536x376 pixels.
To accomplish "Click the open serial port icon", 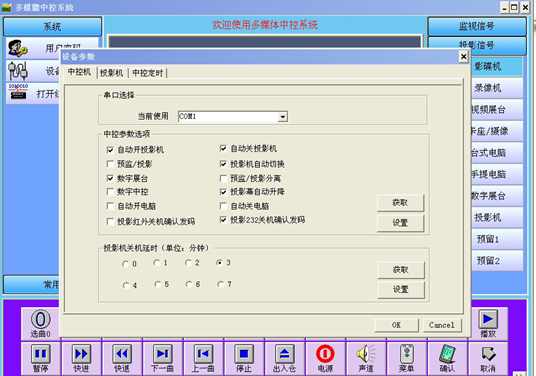I will [x=18, y=92].
